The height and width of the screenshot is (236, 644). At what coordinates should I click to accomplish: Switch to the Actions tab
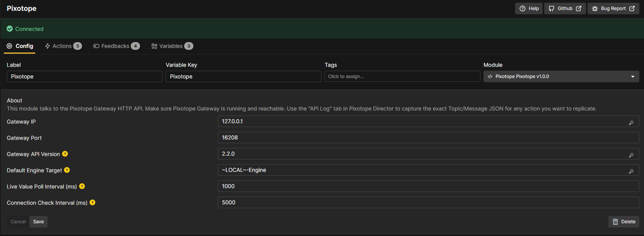pyautogui.click(x=63, y=46)
